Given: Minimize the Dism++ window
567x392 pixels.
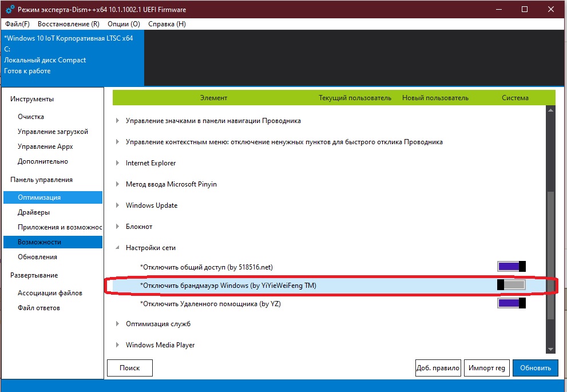Looking at the screenshot, I should (x=499, y=9).
